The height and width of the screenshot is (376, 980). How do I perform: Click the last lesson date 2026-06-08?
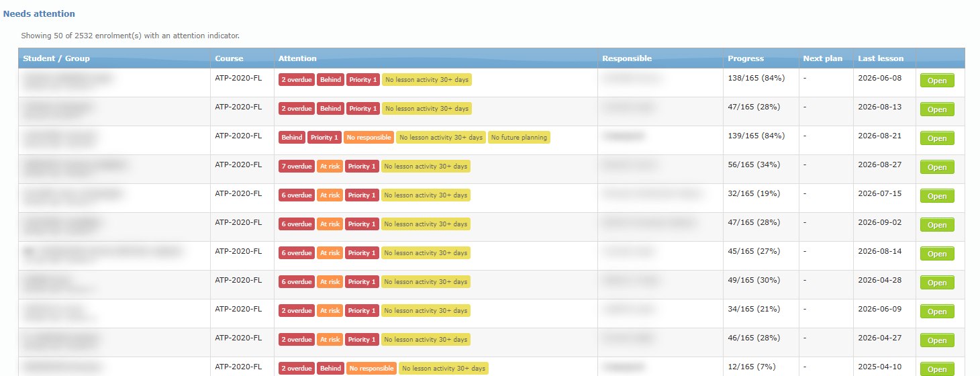881,78
